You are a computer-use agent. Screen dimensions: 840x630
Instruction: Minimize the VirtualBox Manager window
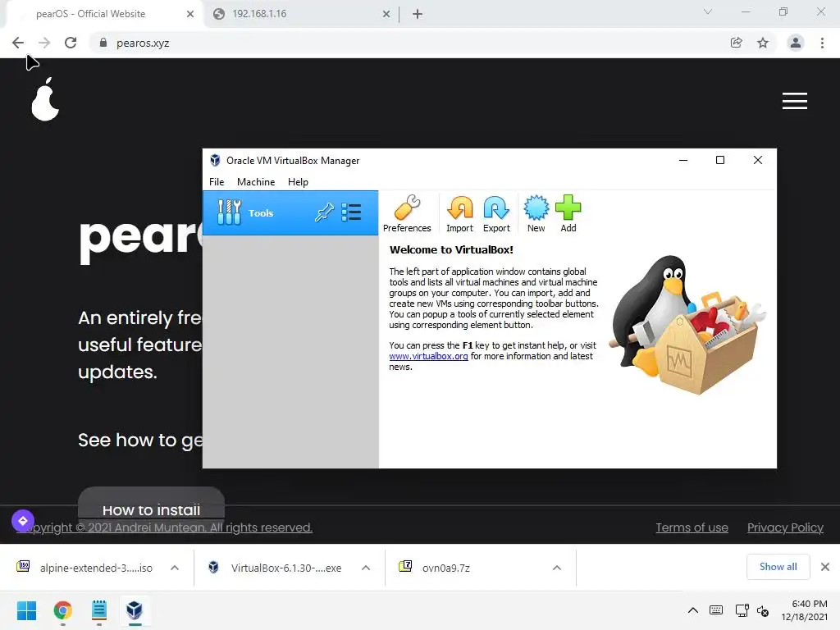(683, 160)
